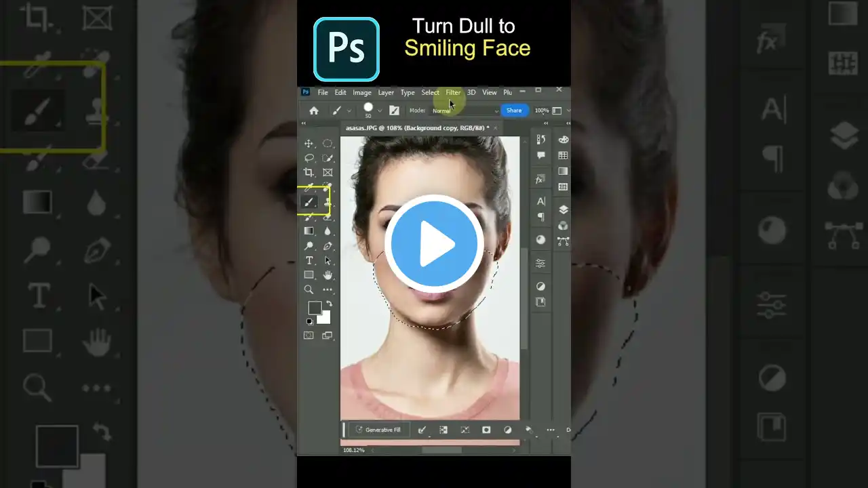Select the Lasso tool

tap(309, 158)
